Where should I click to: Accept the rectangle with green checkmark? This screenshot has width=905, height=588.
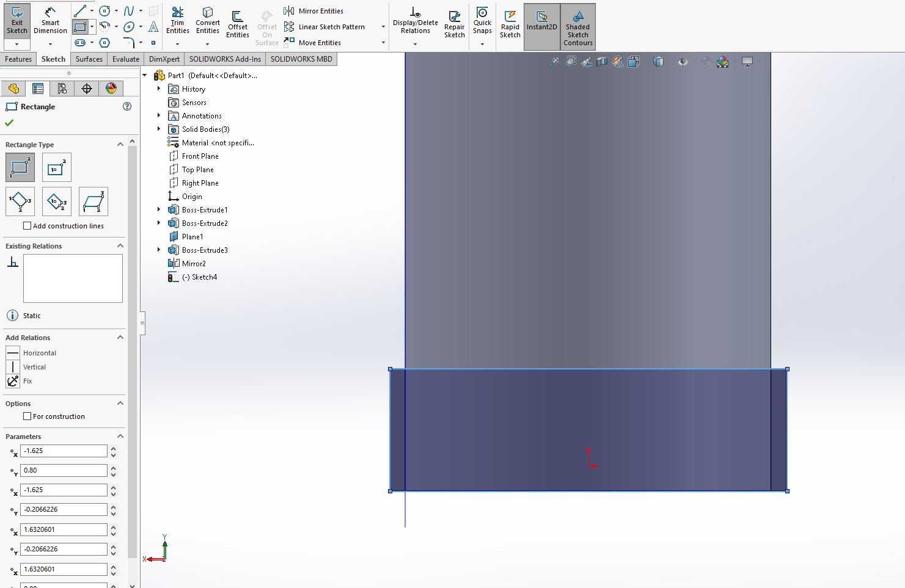(9, 123)
